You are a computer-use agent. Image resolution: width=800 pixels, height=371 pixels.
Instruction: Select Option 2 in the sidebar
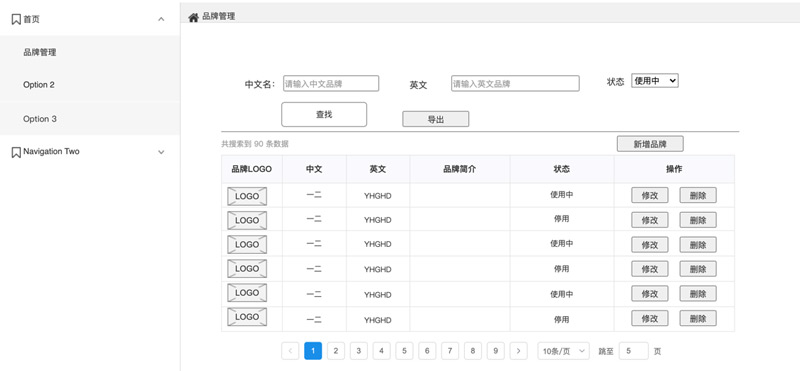(90, 85)
